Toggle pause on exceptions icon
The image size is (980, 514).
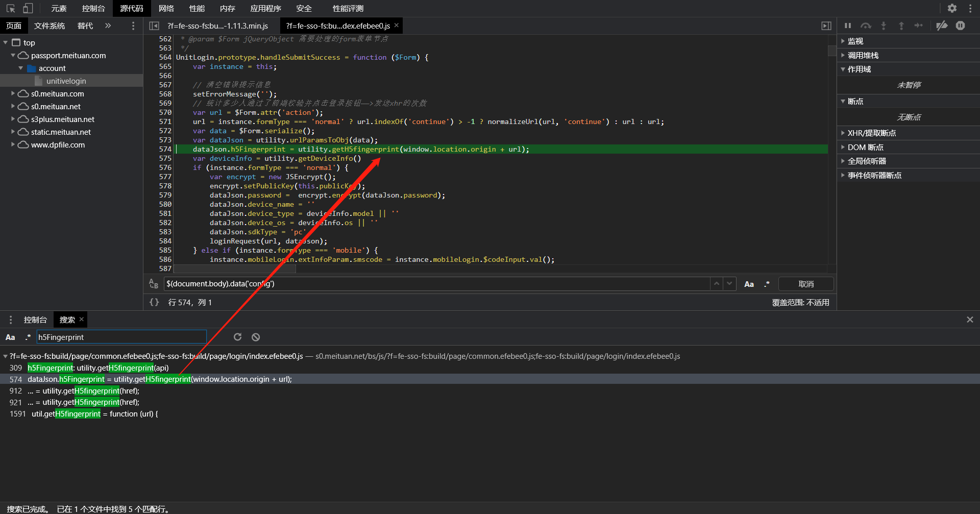pyautogui.click(x=960, y=26)
